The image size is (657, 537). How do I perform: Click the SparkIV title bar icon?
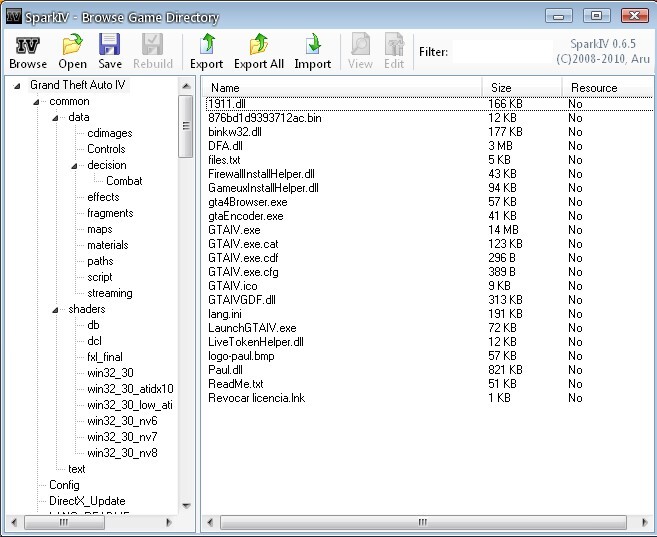(x=13, y=16)
